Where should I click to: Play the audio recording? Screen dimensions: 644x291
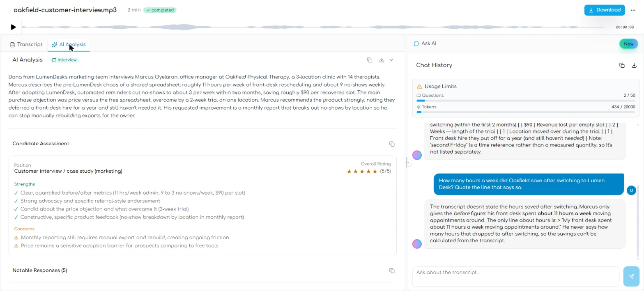[x=14, y=27]
